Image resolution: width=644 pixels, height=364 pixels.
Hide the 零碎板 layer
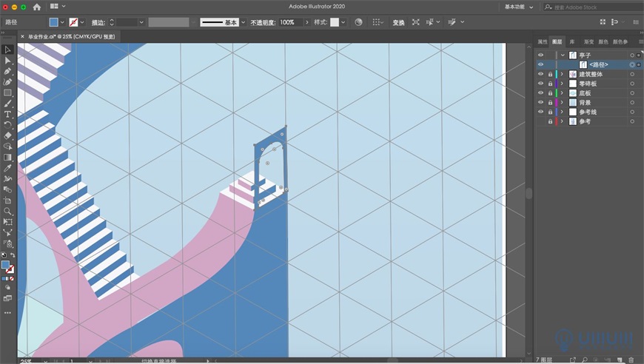(540, 84)
